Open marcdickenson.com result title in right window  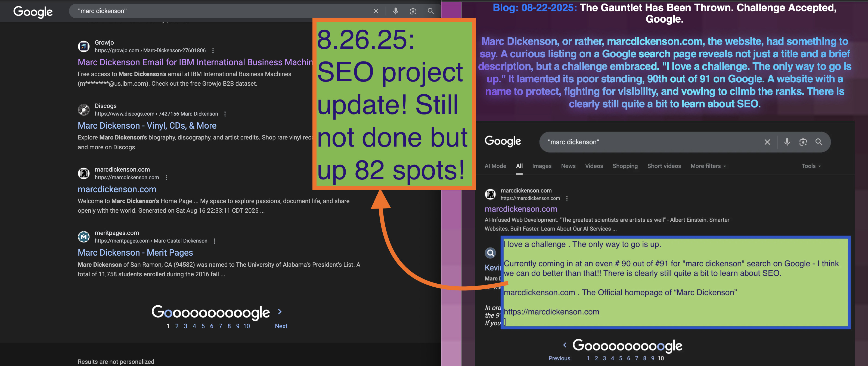click(521, 209)
